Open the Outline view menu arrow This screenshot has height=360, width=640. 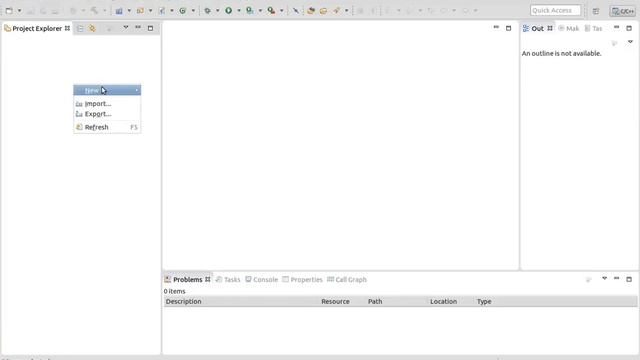pyautogui.click(x=630, y=42)
